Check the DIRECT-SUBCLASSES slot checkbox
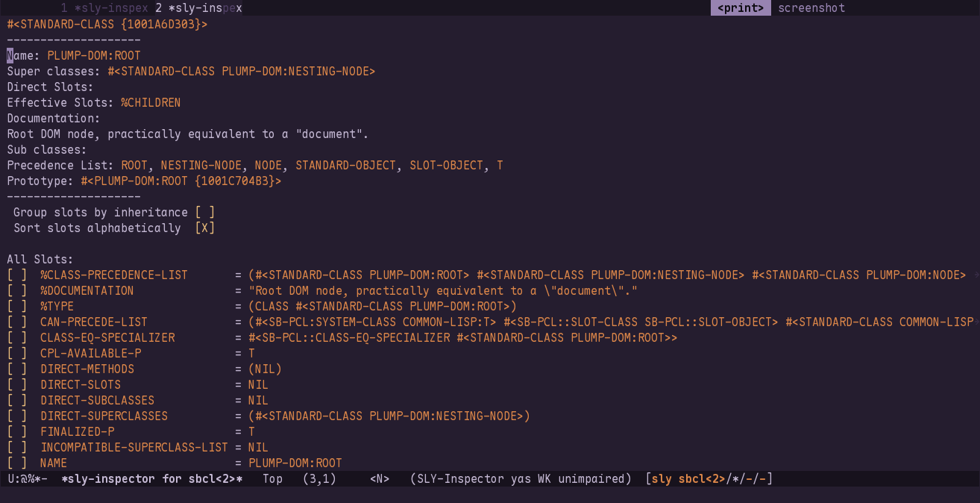This screenshot has width=980, height=503. click(17, 401)
